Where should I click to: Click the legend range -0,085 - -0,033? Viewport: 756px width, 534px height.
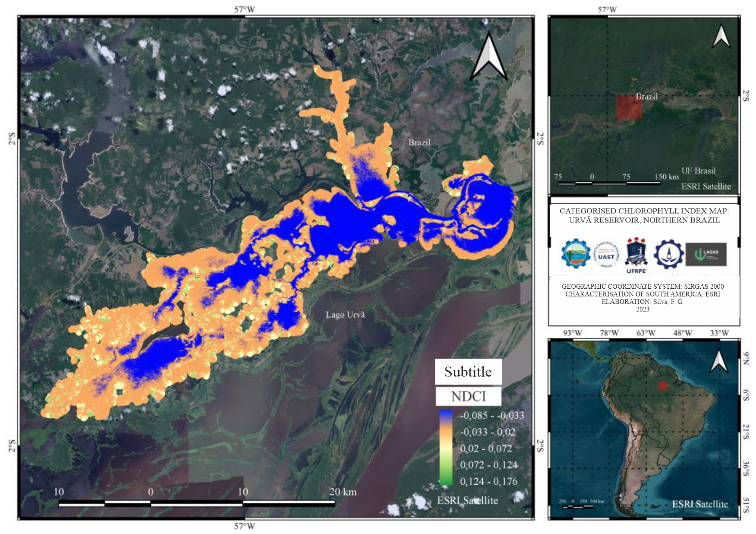click(x=491, y=415)
